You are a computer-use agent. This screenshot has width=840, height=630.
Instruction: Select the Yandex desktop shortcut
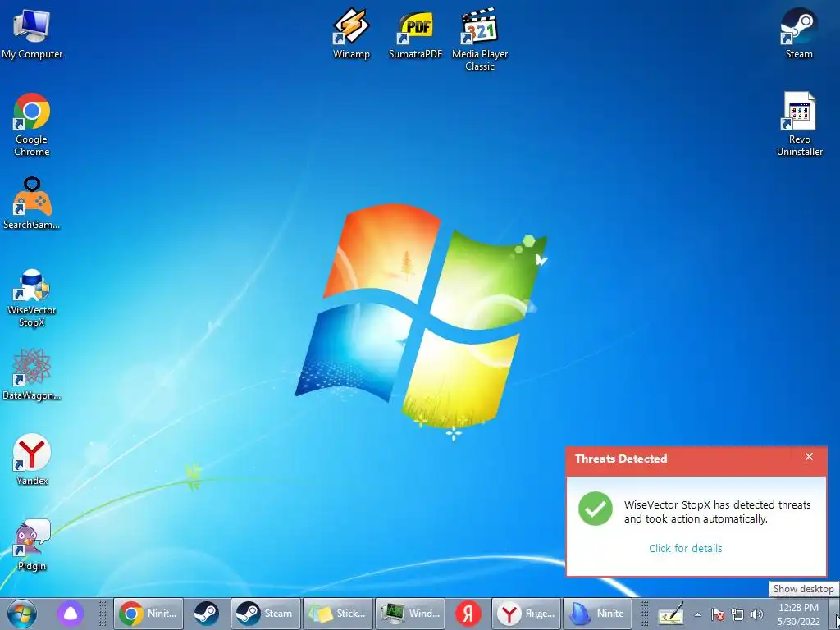(x=32, y=459)
